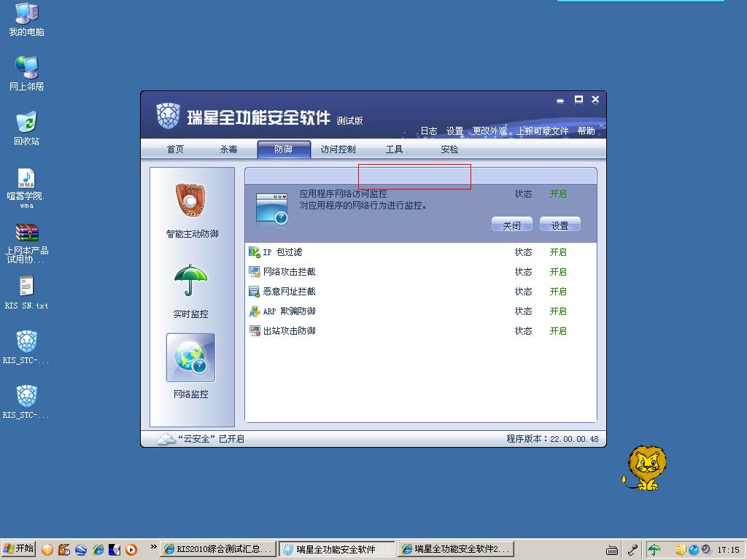The image size is (747, 560).
Task: Click the yellow lion desktop mascot
Action: point(644,467)
